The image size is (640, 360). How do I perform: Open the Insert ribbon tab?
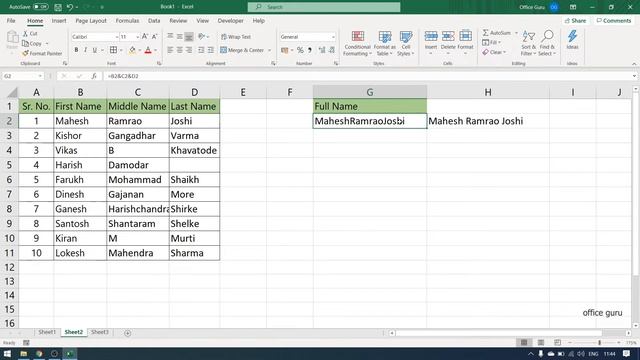[x=59, y=20]
